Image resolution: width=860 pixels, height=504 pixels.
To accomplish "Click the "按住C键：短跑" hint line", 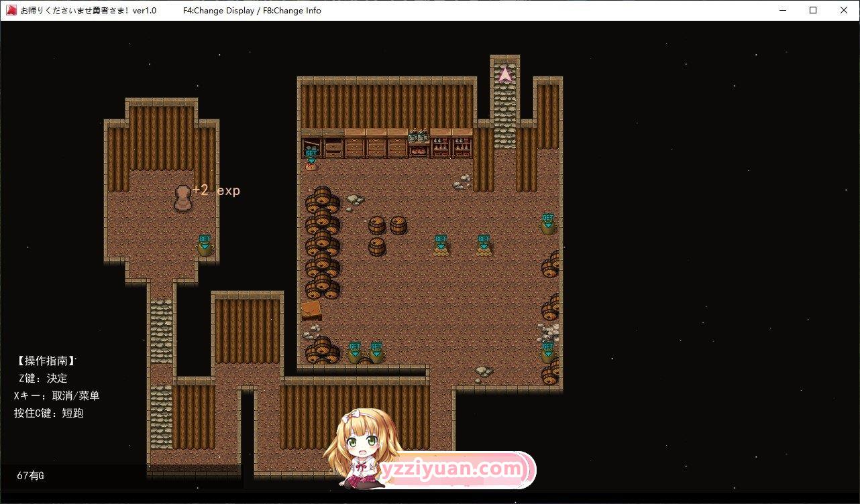I will pyautogui.click(x=48, y=413).
